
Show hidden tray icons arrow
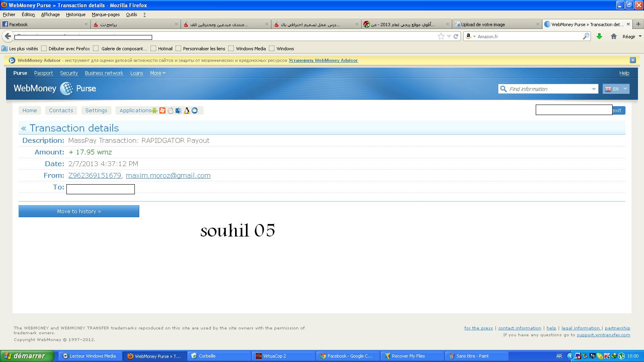[x=570, y=356]
